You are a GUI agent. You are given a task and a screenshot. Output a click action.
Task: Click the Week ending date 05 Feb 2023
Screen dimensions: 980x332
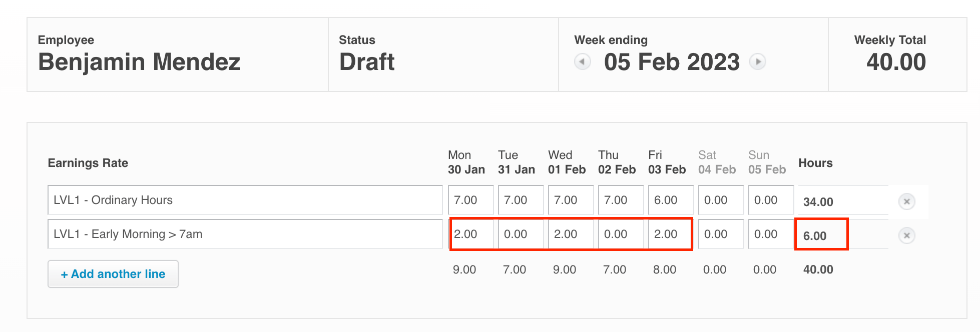tap(671, 61)
